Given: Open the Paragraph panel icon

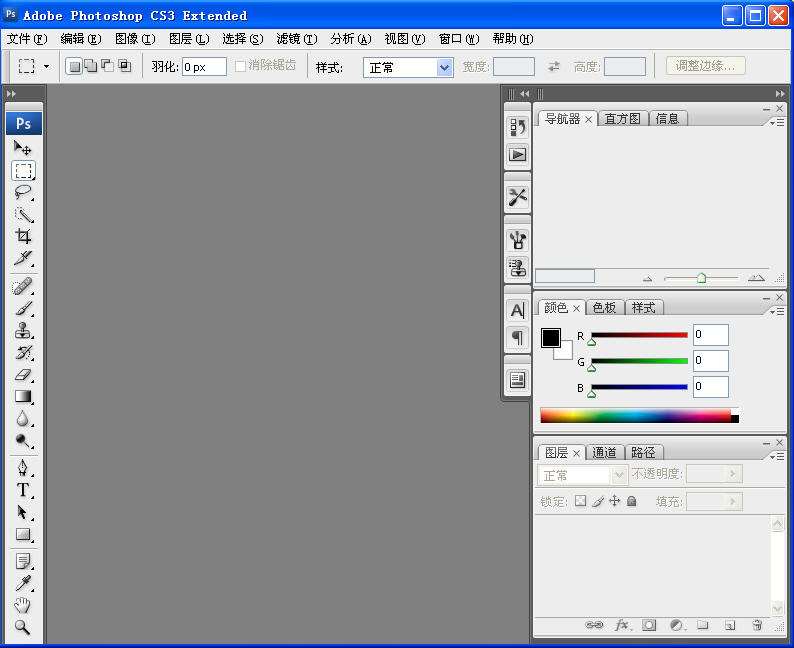Looking at the screenshot, I should (x=518, y=337).
